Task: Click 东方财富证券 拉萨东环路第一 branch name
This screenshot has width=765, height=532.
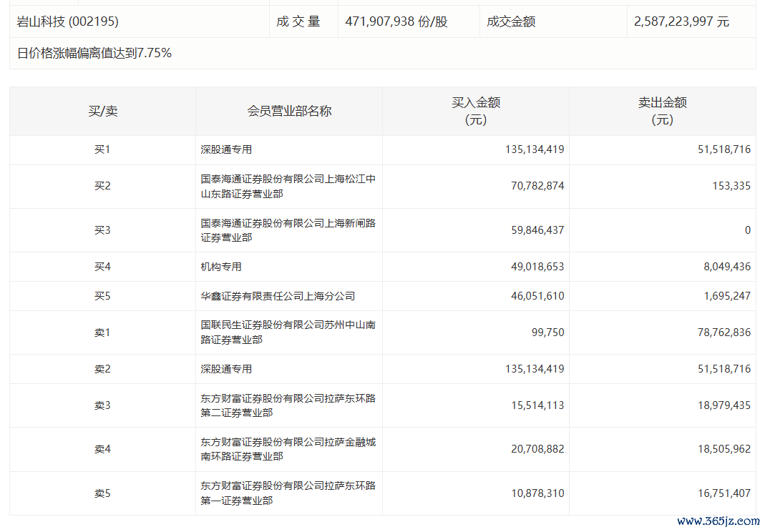Action: [x=288, y=493]
